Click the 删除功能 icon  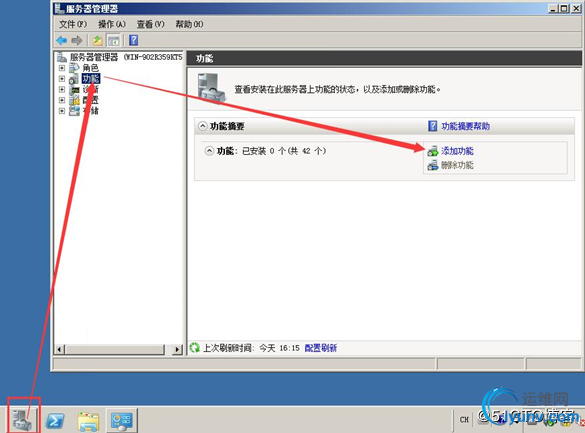click(433, 165)
